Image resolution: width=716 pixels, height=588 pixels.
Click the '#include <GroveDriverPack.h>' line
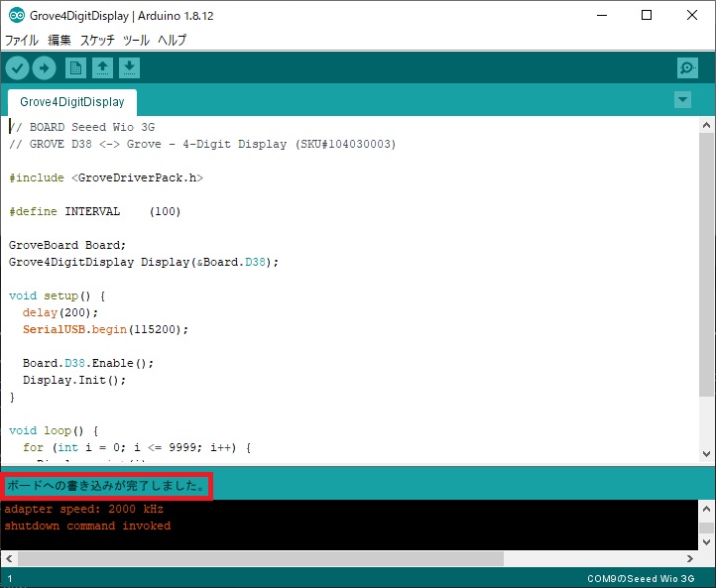(x=106, y=177)
